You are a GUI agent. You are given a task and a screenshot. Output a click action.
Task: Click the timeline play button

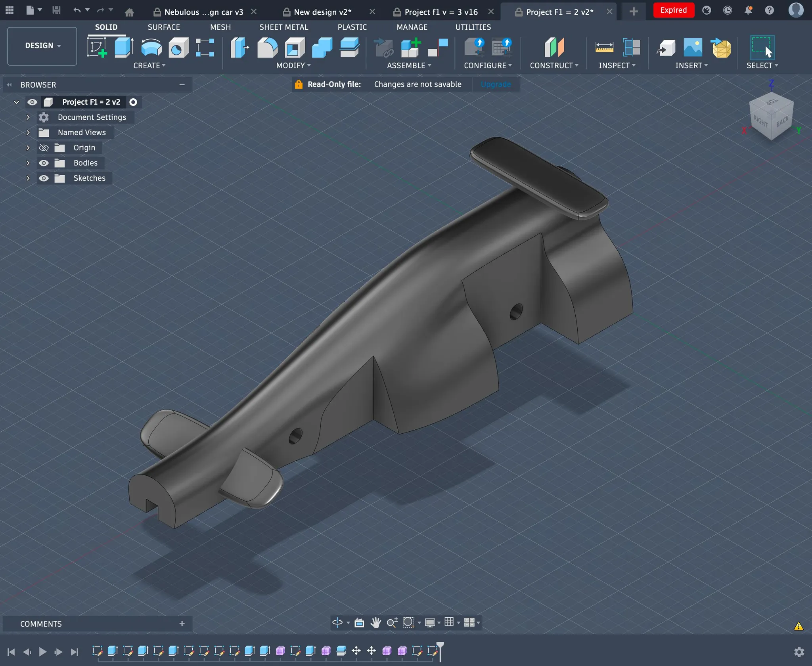tap(43, 652)
